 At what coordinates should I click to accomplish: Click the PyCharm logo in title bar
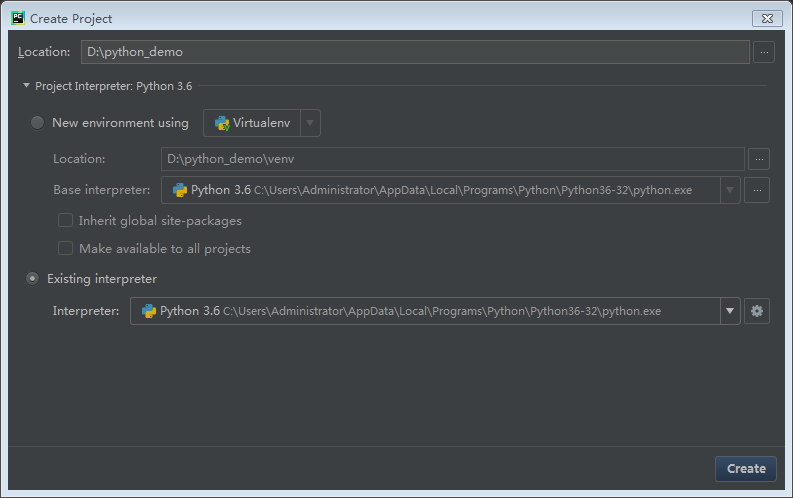tap(18, 18)
